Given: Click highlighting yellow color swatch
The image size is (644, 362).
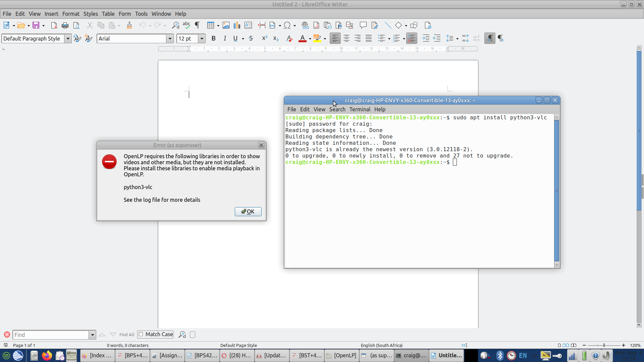Looking at the screenshot, I should coord(317,39).
